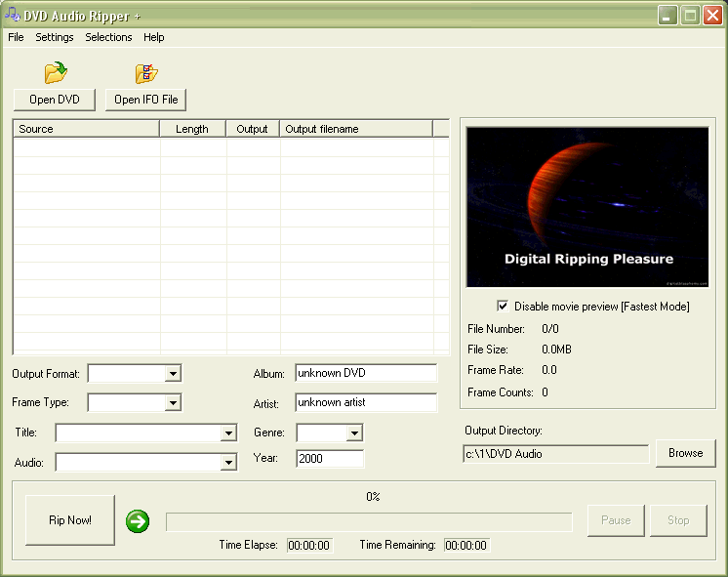This screenshot has width=728, height=577.
Task: Open the Selections menu
Action: 108,37
